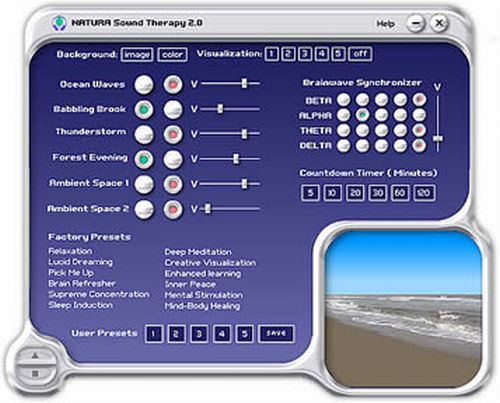
Task: Click Thunderstorm red off button
Action: pyautogui.click(x=173, y=134)
